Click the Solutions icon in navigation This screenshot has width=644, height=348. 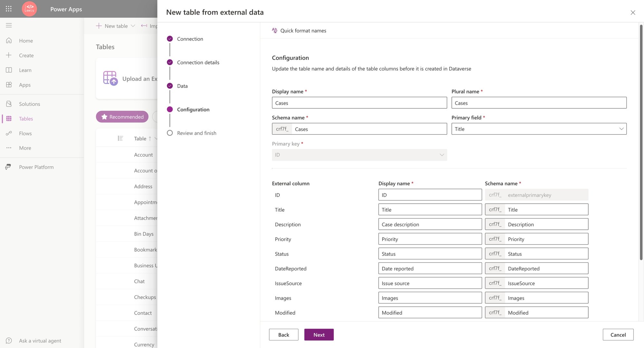click(9, 104)
